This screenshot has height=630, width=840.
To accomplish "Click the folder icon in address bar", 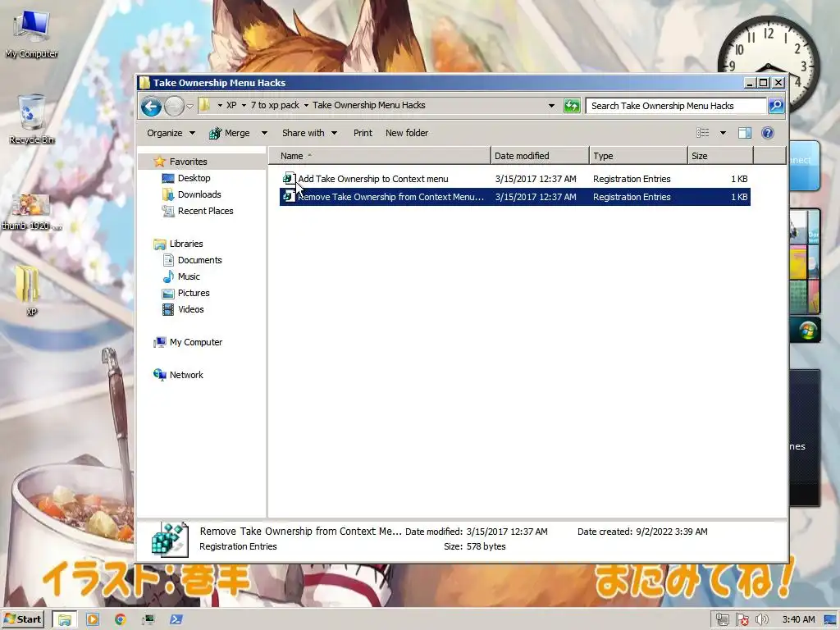I will point(204,105).
